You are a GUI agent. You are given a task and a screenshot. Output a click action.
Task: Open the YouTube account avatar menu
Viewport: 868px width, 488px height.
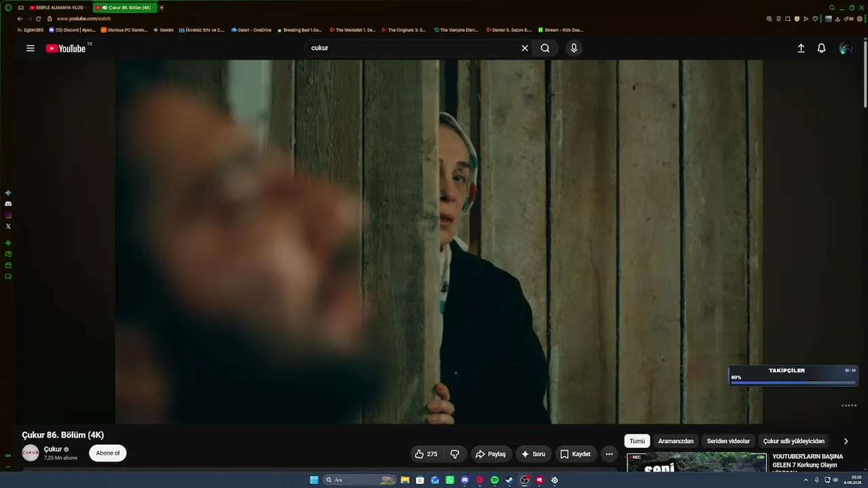[x=845, y=48]
